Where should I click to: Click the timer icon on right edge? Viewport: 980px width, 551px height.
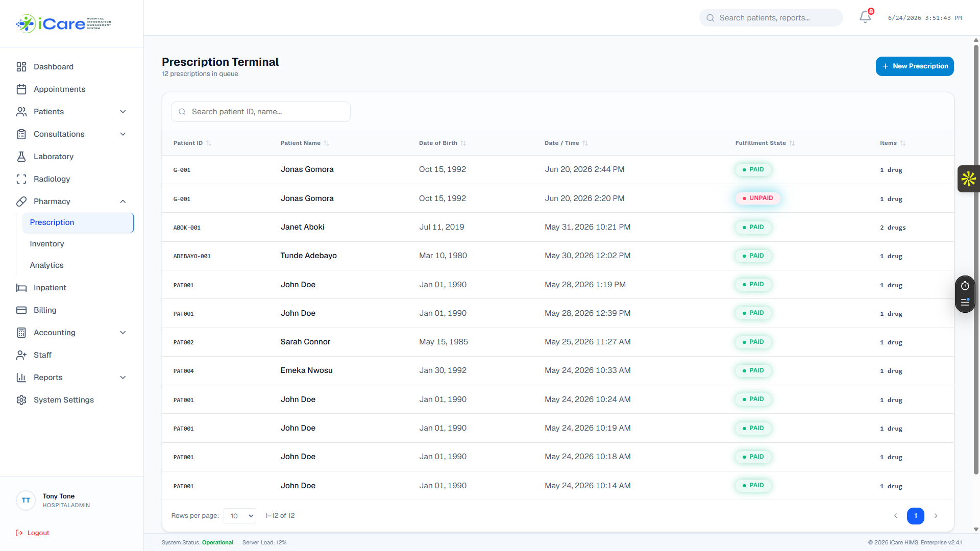click(x=965, y=286)
